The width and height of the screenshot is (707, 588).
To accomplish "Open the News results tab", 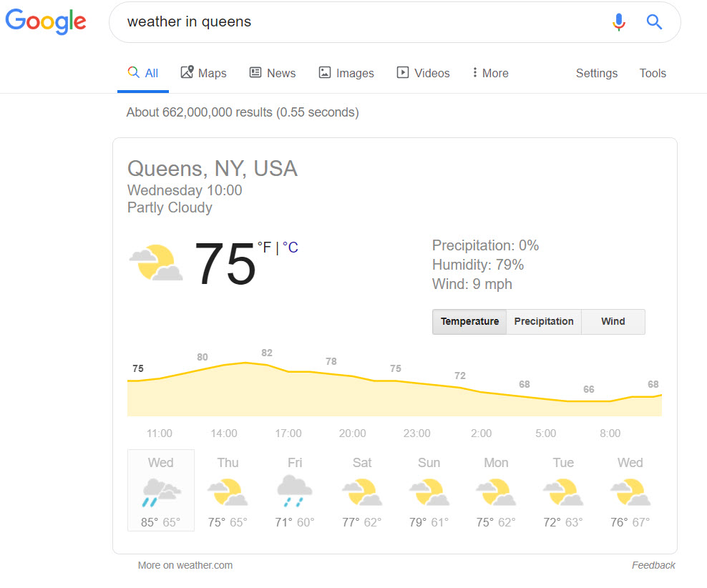I will (x=273, y=73).
